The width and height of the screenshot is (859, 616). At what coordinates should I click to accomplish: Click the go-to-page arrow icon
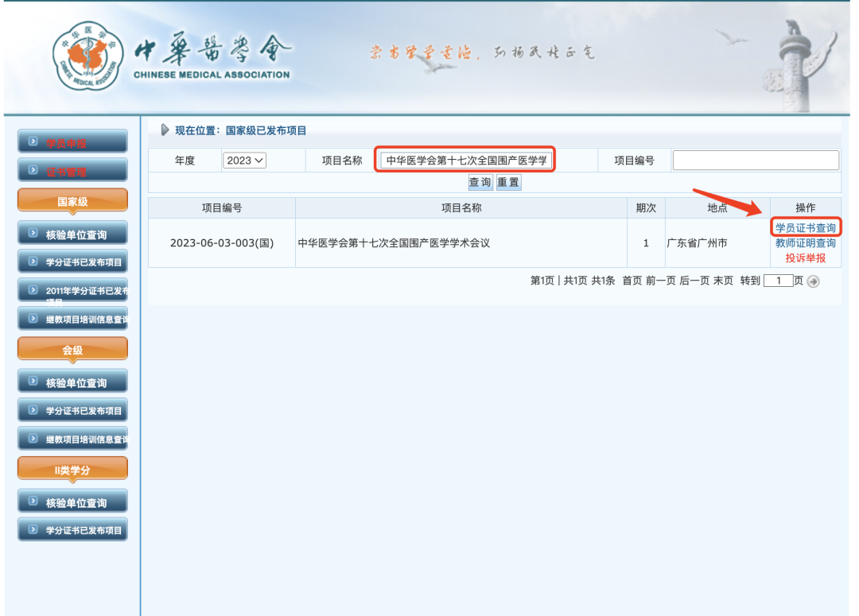(814, 281)
